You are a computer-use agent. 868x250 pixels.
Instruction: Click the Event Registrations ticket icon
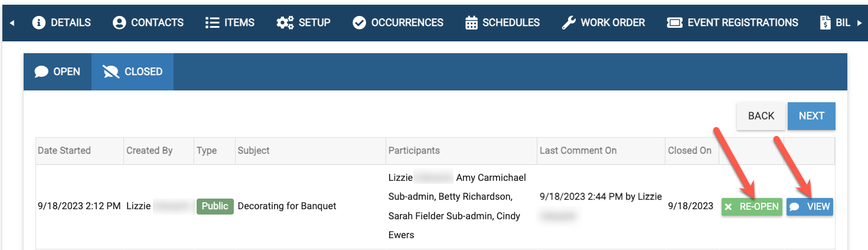click(674, 23)
